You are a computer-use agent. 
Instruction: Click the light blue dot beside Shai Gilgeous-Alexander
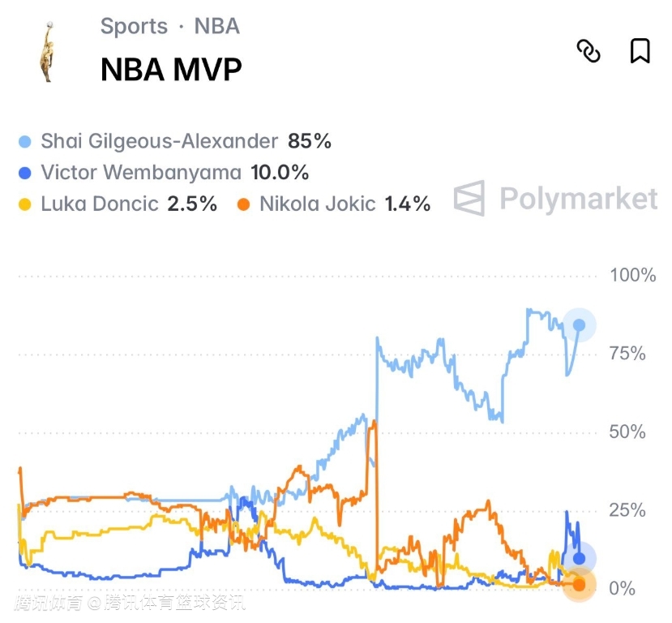pos(25,142)
